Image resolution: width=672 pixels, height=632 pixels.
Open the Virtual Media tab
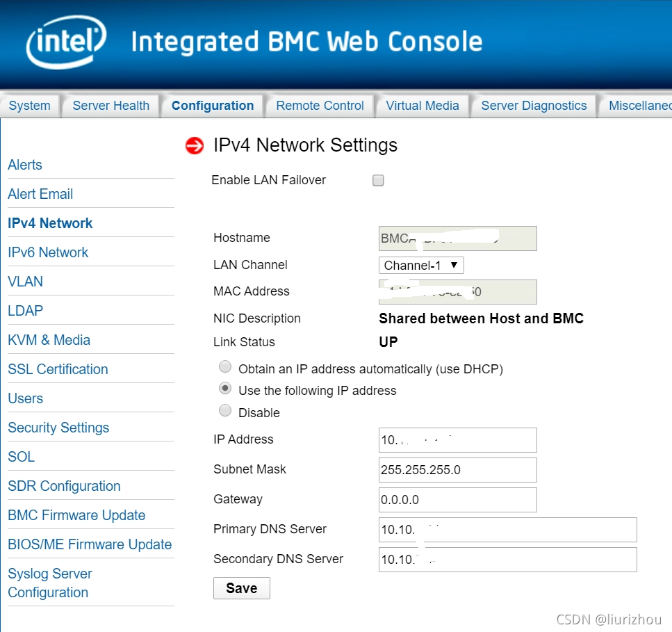pos(422,105)
